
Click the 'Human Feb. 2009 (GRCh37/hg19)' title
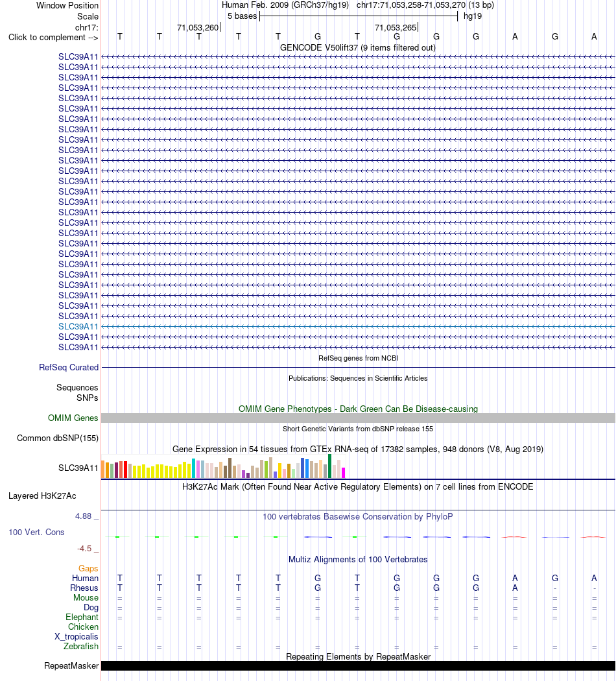285,5
